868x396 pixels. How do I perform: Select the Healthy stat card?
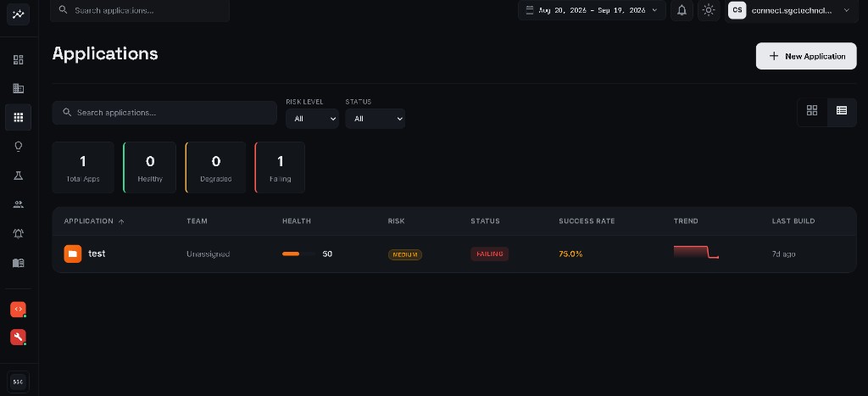coord(149,168)
